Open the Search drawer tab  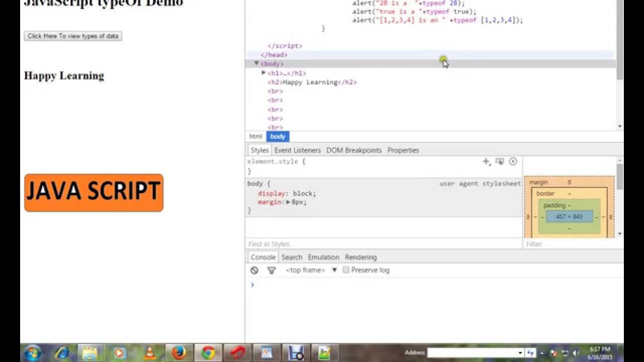click(x=292, y=257)
